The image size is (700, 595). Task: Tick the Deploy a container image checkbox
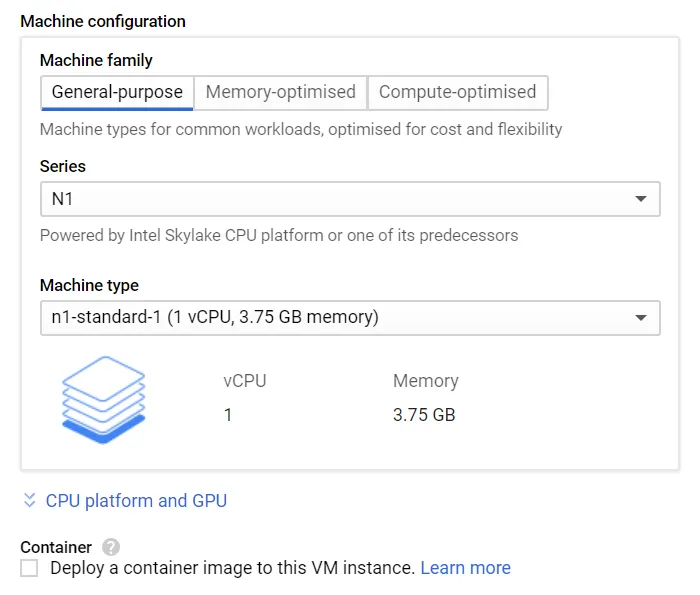point(29,568)
